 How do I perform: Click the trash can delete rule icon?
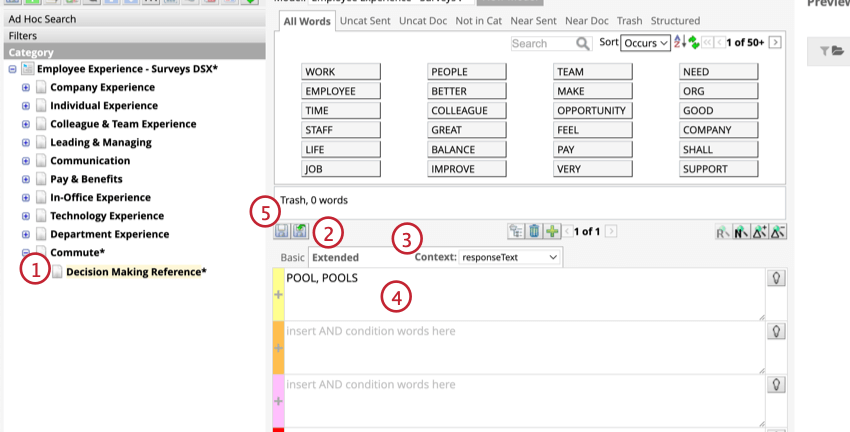point(534,231)
